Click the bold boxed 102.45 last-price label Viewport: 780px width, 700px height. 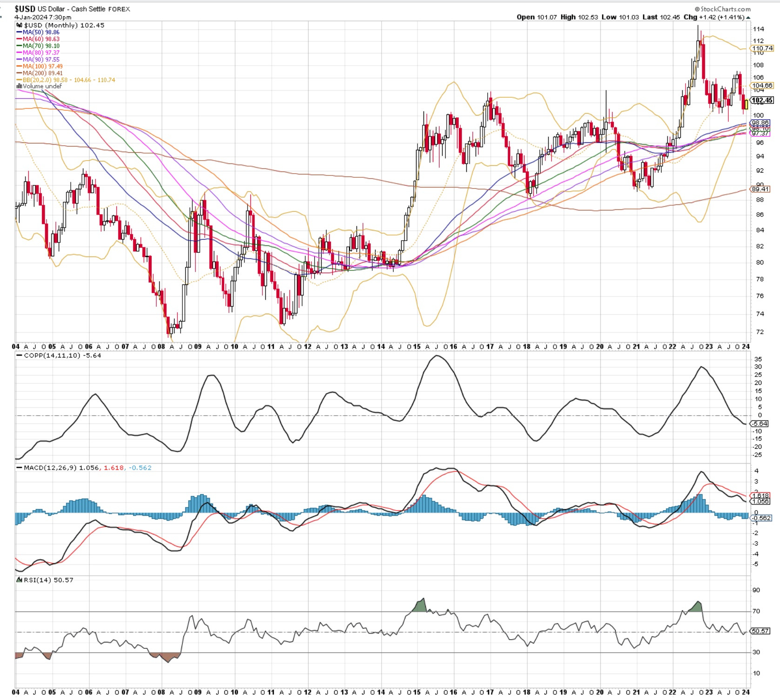(762, 100)
